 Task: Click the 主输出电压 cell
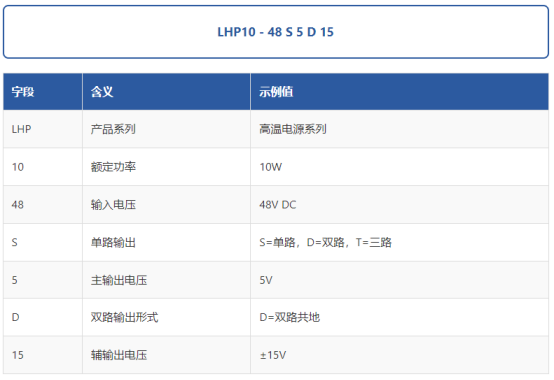pyautogui.click(x=166, y=280)
